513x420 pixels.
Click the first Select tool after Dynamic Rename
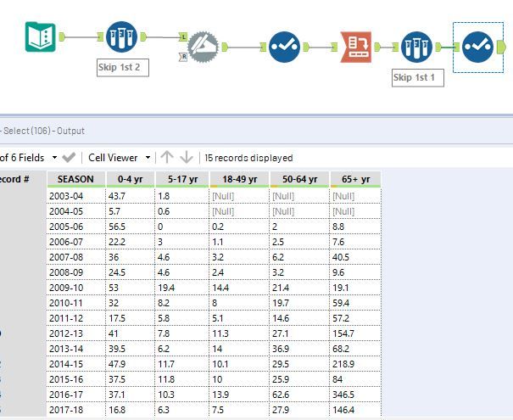[x=284, y=46]
